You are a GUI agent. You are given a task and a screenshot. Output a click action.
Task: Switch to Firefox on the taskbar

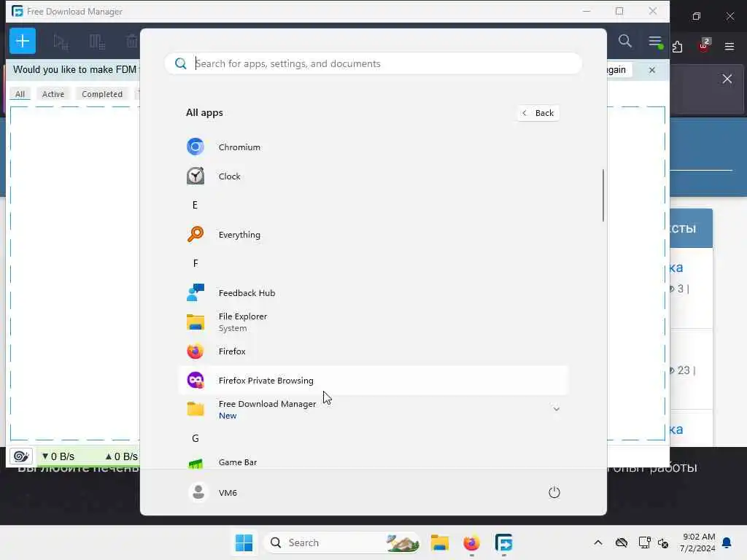pos(471,542)
